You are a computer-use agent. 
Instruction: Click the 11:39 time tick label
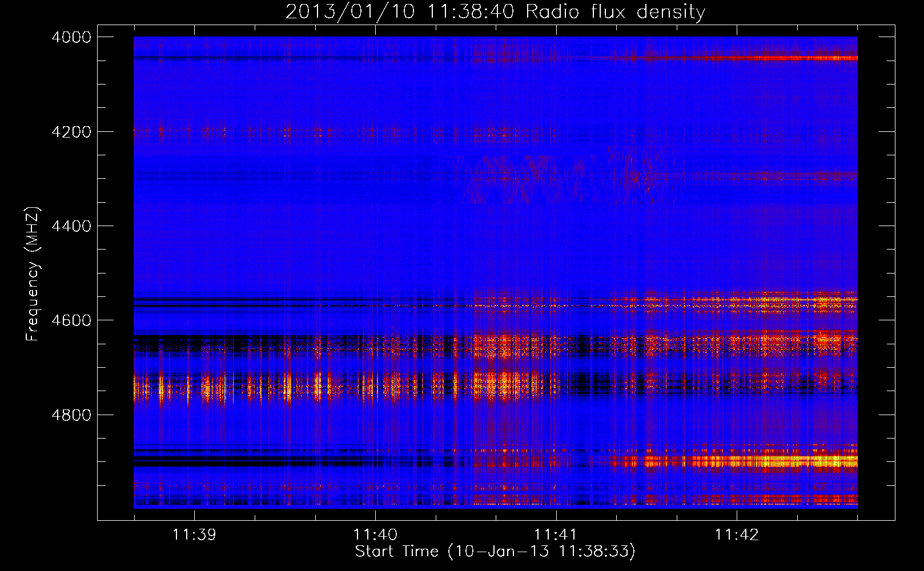click(x=194, y=534)
